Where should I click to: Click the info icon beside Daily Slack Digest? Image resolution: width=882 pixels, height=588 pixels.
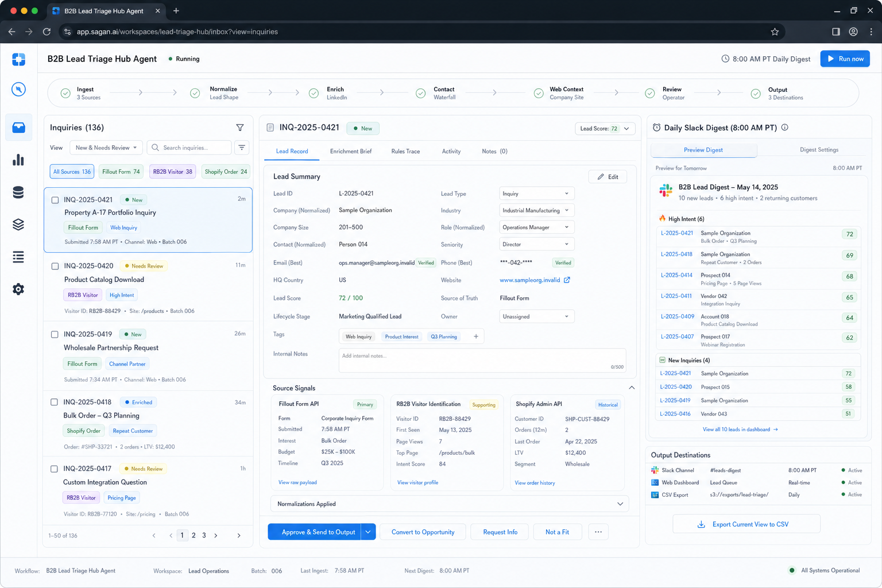pyautogui.click(x=785, y=127)
